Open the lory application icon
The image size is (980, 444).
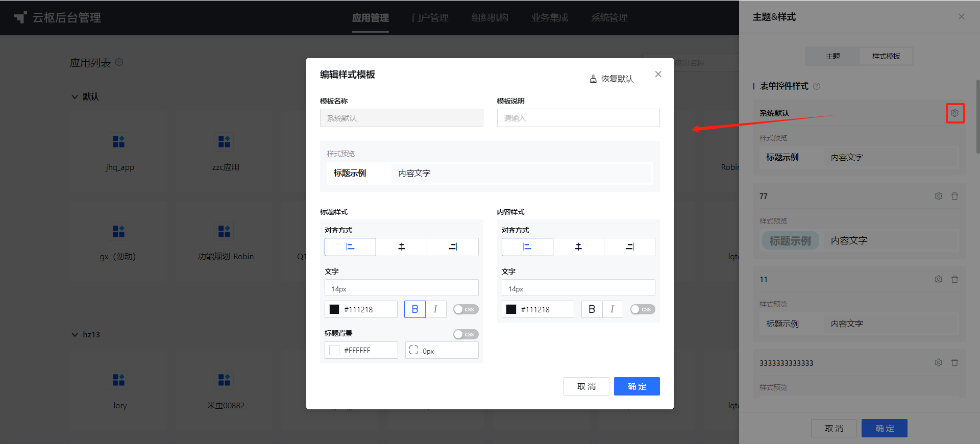tap(118, 380)
